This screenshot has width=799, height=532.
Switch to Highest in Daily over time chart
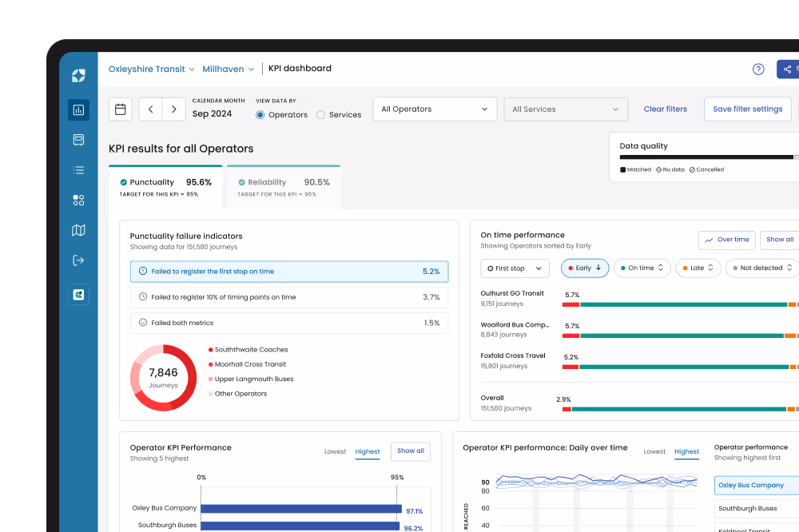click(x=686, y=451)
